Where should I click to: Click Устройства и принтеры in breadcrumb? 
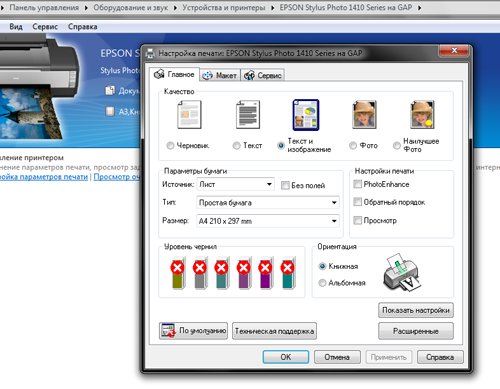click(x=224, y=7)
